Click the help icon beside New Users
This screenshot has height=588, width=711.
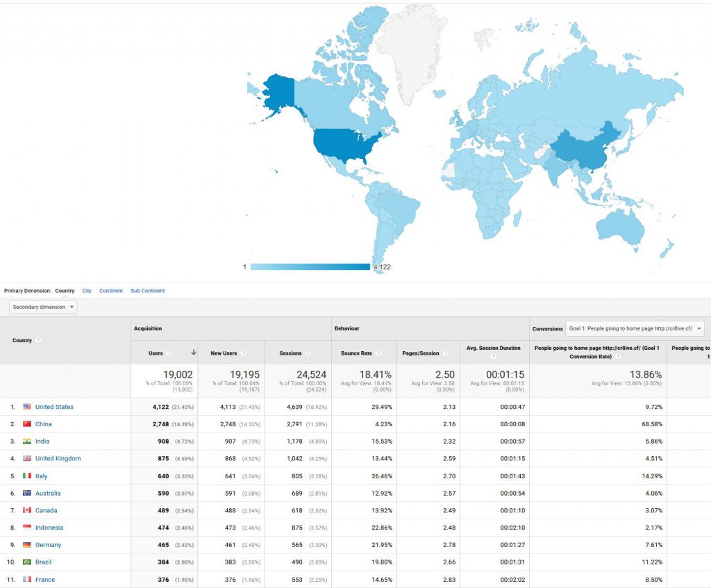pyautogui.click(x=243, y=353)
